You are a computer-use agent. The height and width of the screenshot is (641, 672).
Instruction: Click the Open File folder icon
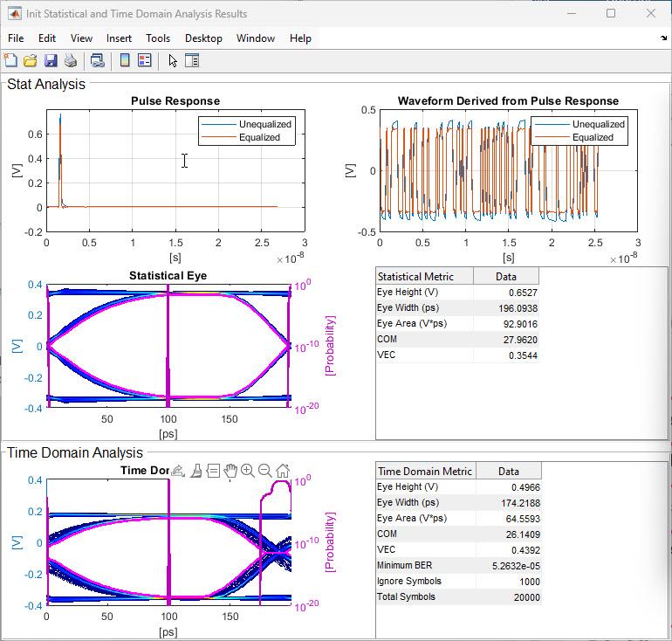pyautogui.click(x=31, y=60)
